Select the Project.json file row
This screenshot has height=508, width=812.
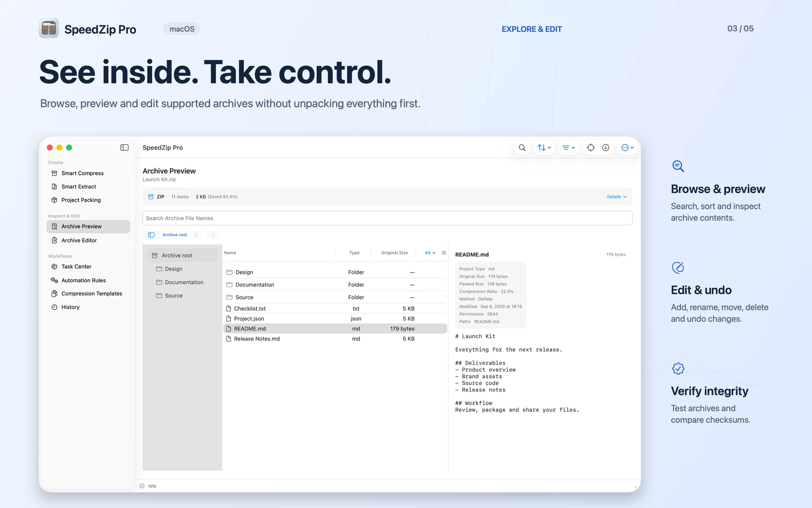pos(335,319)
